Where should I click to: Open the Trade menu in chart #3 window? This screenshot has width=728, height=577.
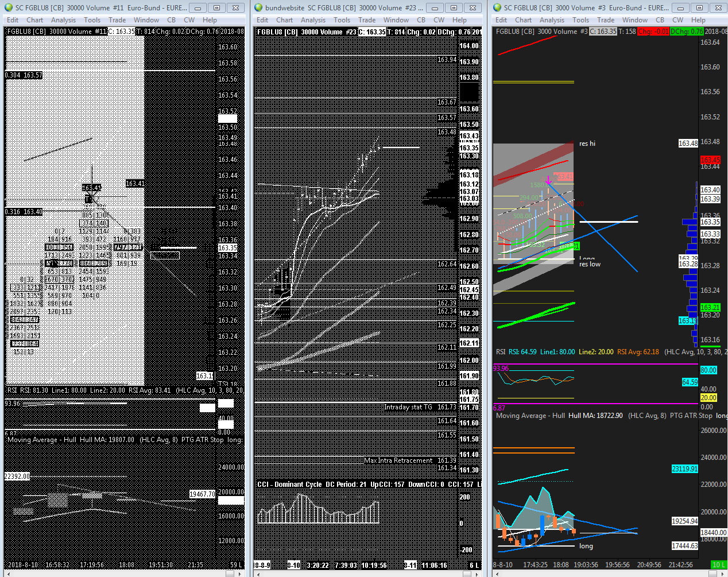[x=605, y=20]
